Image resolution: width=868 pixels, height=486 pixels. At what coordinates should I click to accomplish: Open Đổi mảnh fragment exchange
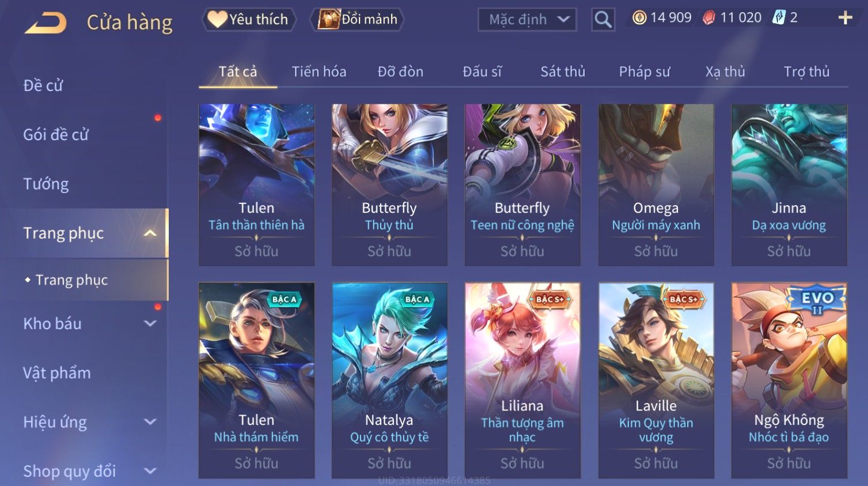358,19
